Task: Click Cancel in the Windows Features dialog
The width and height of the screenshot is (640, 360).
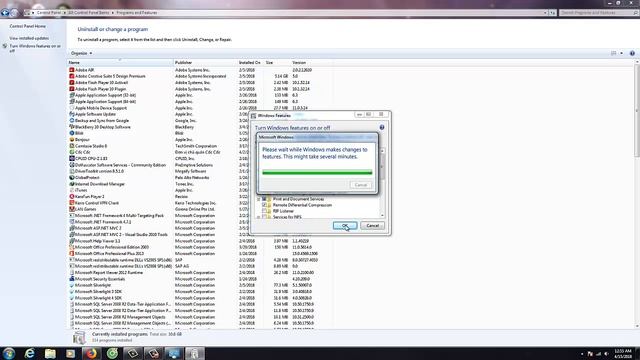Action: point(372,225)
